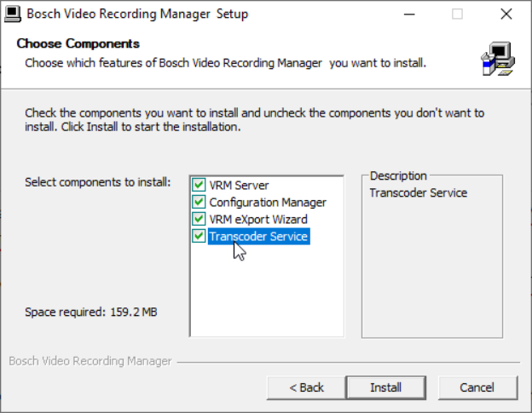Viewport: 532px width, 413px height.
Task: Select the VRM Server component label
Action: 239,185
